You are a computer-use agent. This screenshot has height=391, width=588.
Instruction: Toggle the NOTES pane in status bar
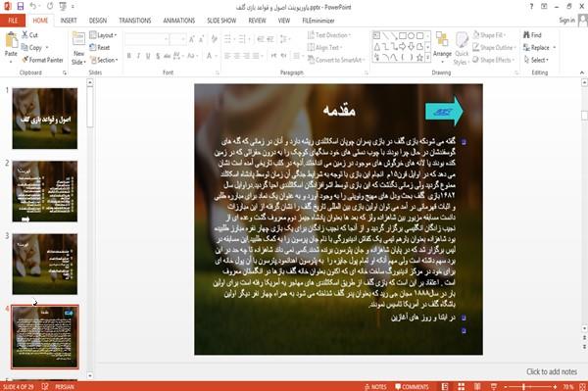(x=375, y=386)
